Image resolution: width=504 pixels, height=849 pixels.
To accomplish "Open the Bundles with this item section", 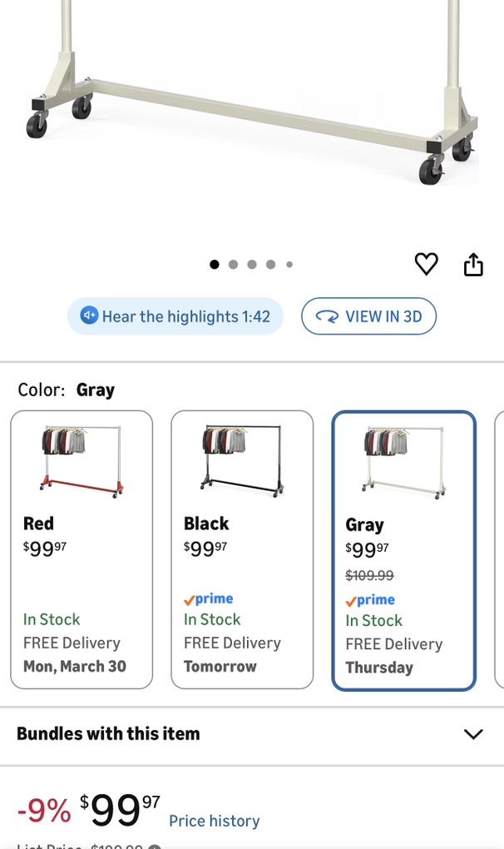I will coord(108,734).
